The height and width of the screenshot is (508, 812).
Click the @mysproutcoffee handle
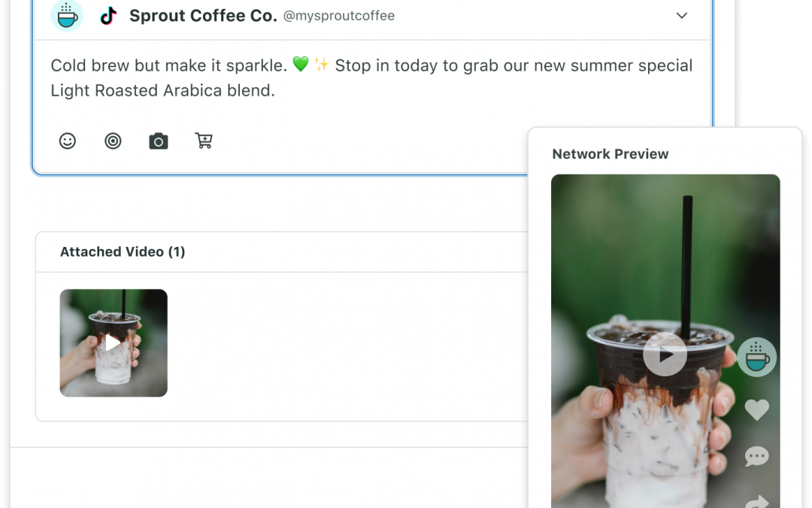pos(338,16)
